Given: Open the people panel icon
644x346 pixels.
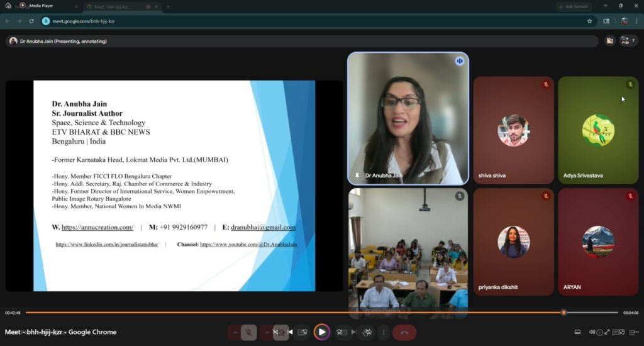Looking at the screenshot, I should click(626, 41).
